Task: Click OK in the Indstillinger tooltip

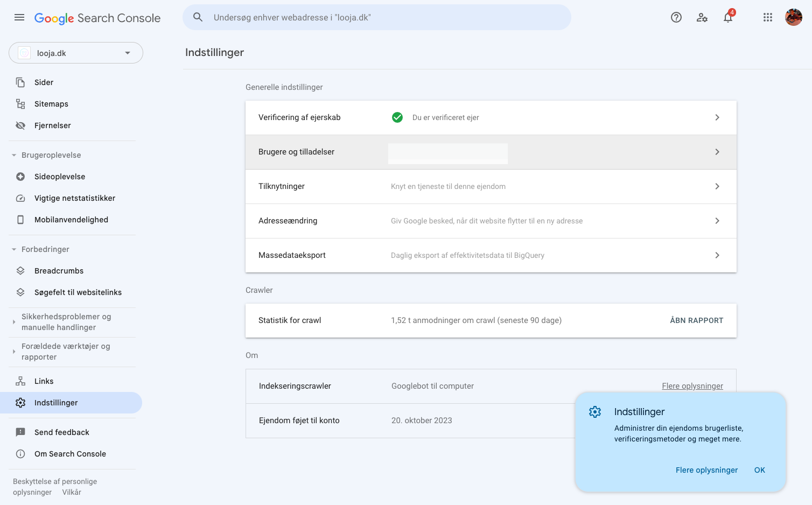Action: click(760, 470)
